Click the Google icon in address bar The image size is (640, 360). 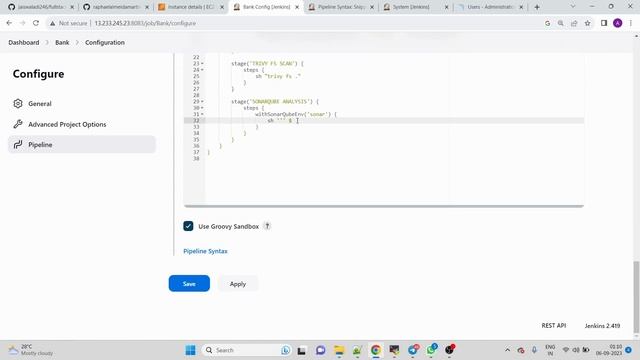[547, 23]
